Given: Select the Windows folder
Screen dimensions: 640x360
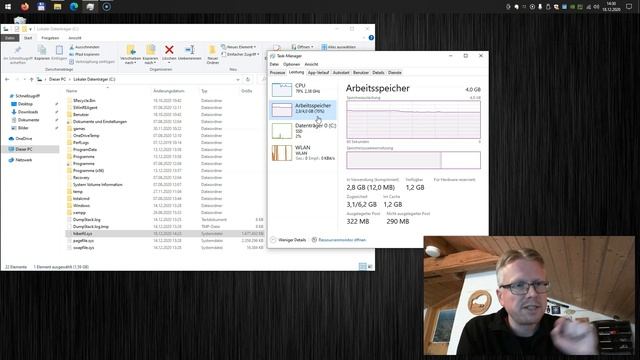Looking at the screenshot, I should (x=81, y=206).
